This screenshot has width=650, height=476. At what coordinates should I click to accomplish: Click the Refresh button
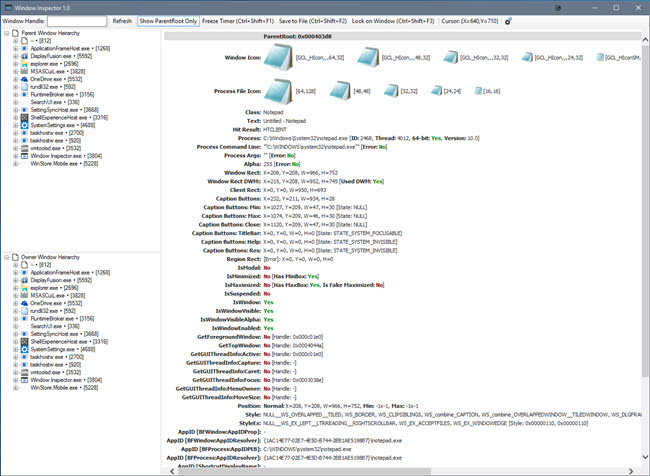coord(122,21)
